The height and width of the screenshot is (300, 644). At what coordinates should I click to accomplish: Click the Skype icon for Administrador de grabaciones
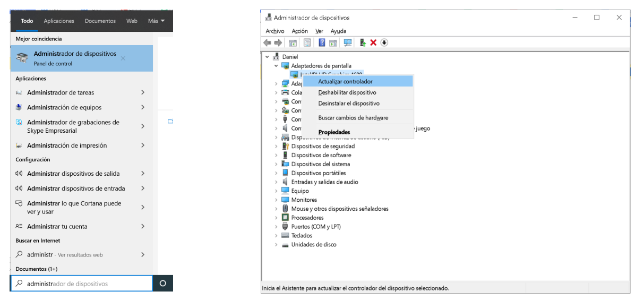click(x=19, y=122)
